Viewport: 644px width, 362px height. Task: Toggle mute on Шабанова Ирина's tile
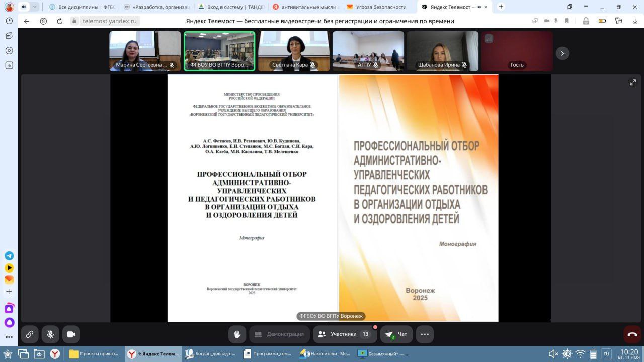464,65
